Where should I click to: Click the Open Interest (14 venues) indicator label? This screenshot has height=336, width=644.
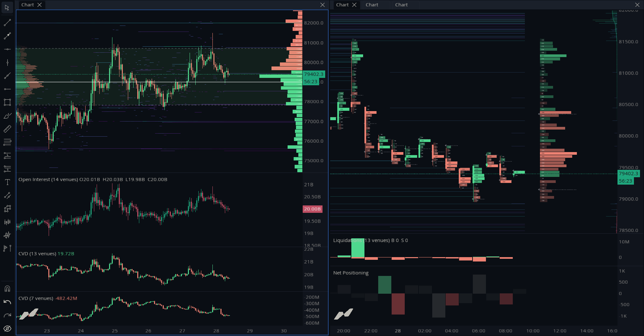click(48, 180)
